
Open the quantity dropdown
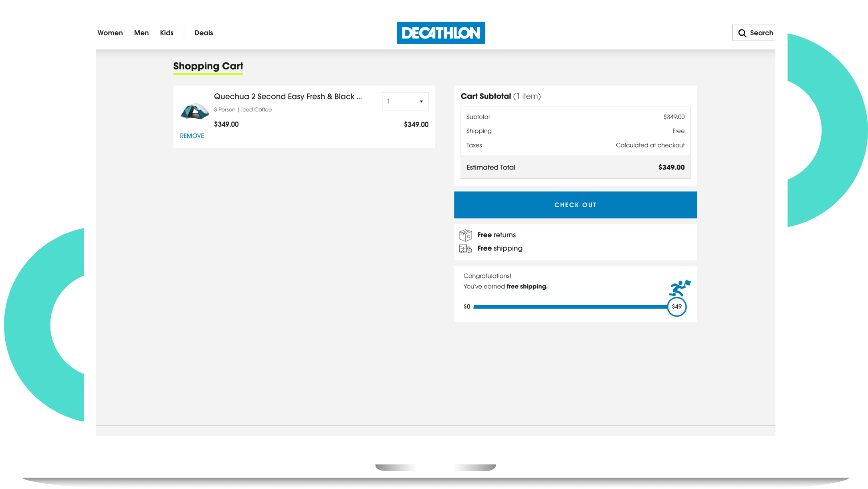[405, 101]
